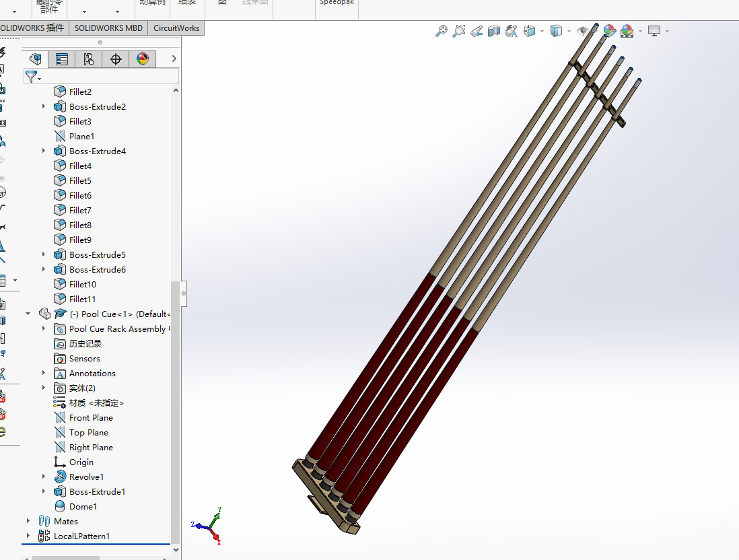Expand the Mates folder
739x560 pixels.
(28, 521)
